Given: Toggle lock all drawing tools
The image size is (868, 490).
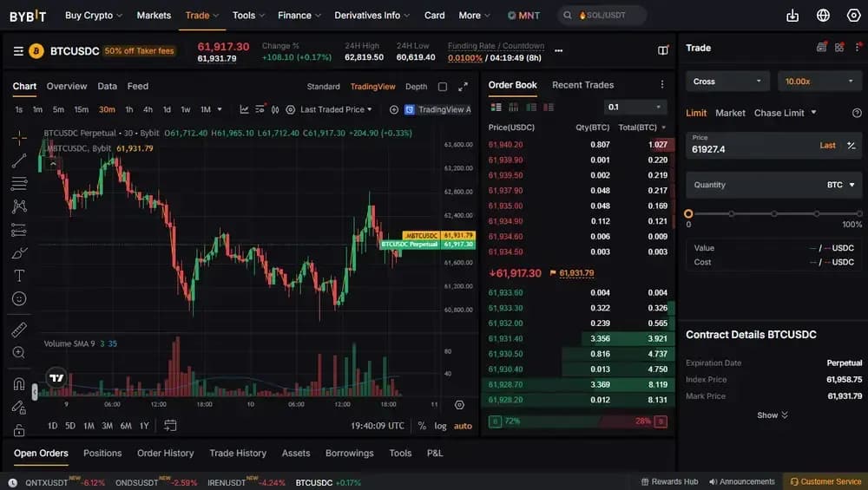Looking at the screenshot, I should point(19,429).
